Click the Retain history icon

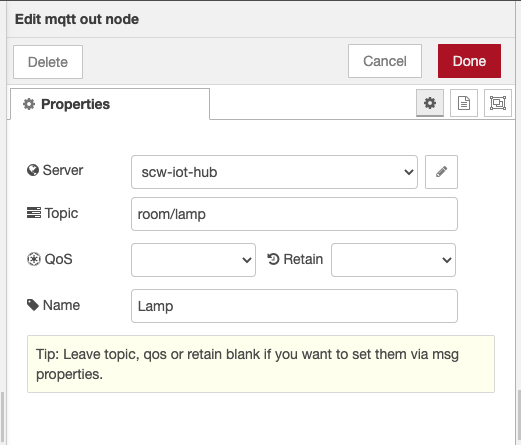click(x=273, y=259)
